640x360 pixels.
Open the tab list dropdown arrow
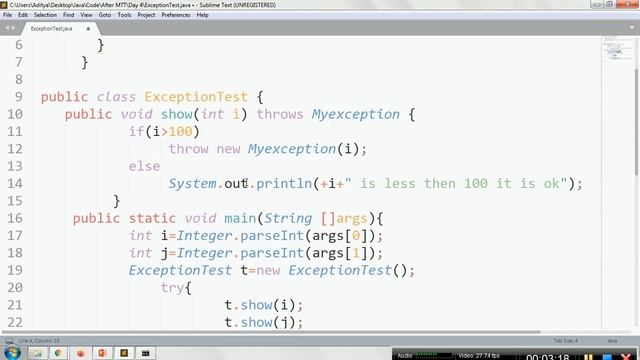631,28
